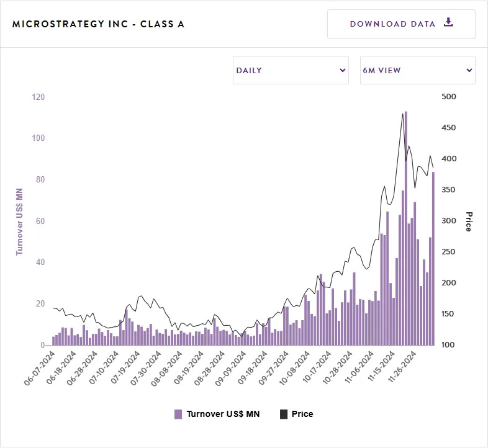This screenshot has width=488, height=448.
Task: Click the Download Data button
Action: click(x=401, y=24)
